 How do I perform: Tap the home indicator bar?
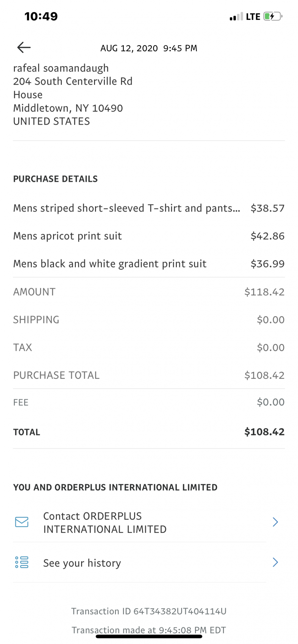(x=149, y=636)
